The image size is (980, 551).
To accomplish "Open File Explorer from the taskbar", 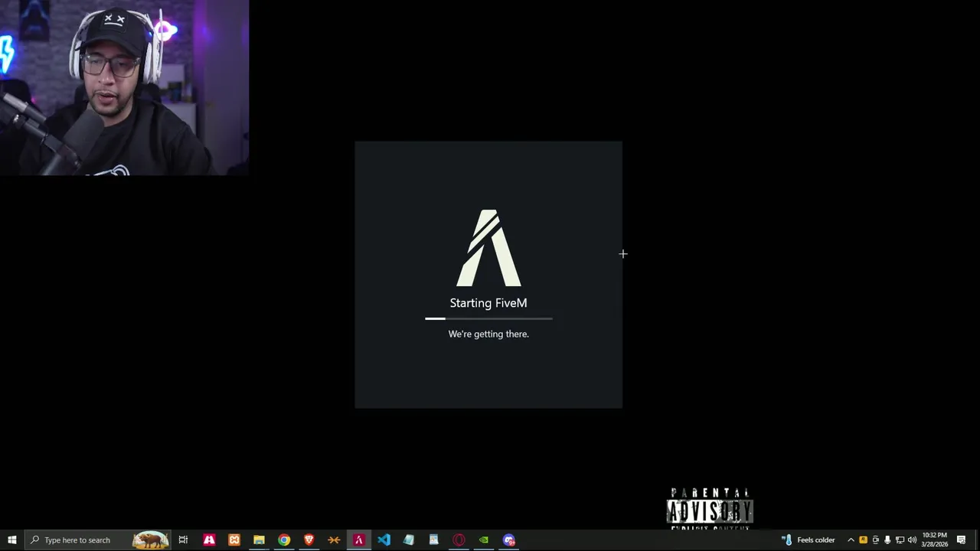I will coord(259,540).
